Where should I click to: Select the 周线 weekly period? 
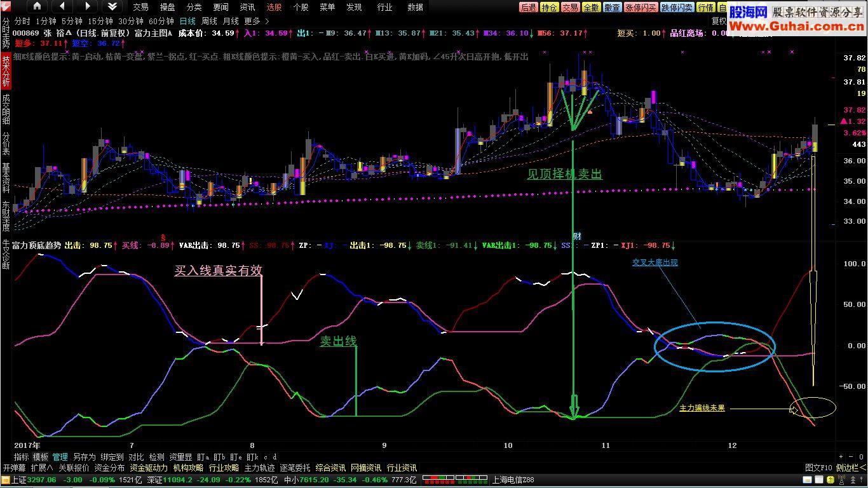(x=209, y=21)
